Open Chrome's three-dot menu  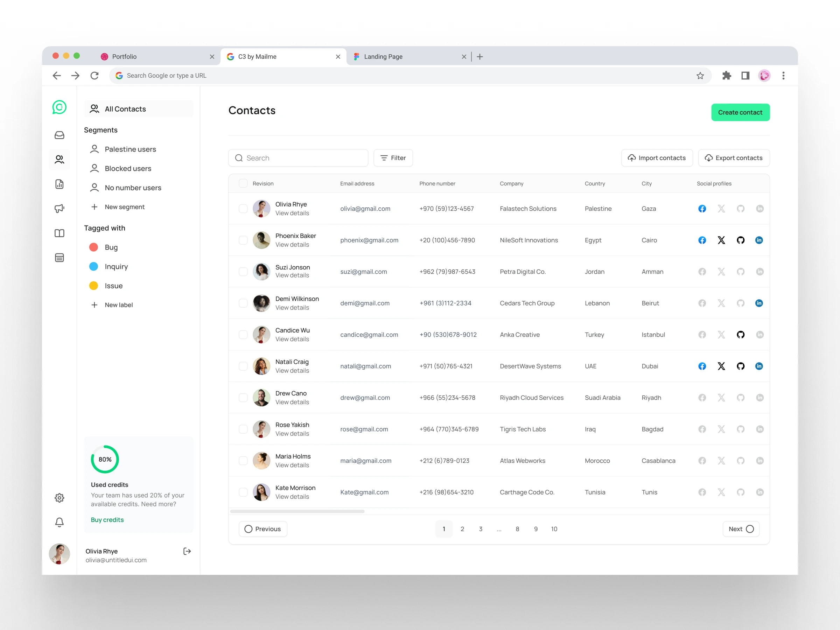[783, 76]
